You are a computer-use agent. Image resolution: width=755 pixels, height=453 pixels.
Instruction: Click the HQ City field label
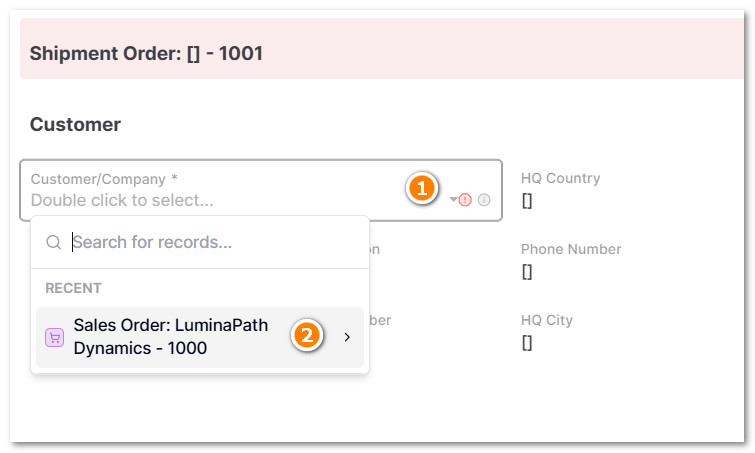[x=546, y=320]
